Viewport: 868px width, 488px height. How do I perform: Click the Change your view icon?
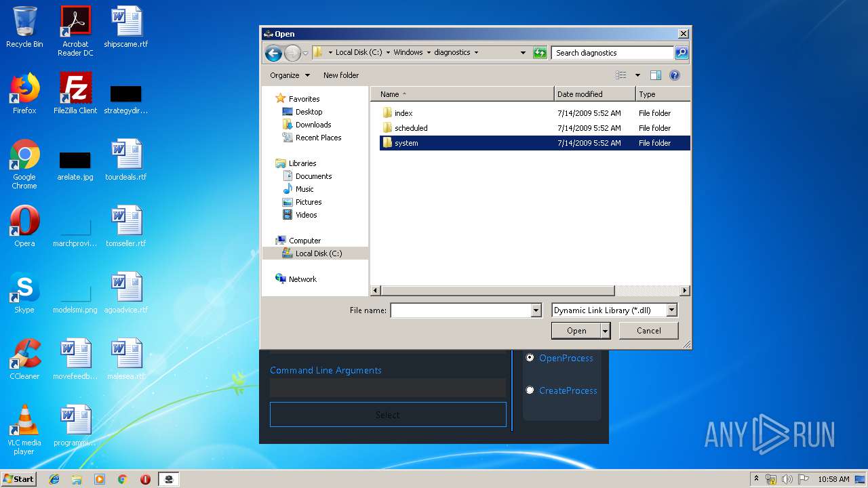pos(620,75)
